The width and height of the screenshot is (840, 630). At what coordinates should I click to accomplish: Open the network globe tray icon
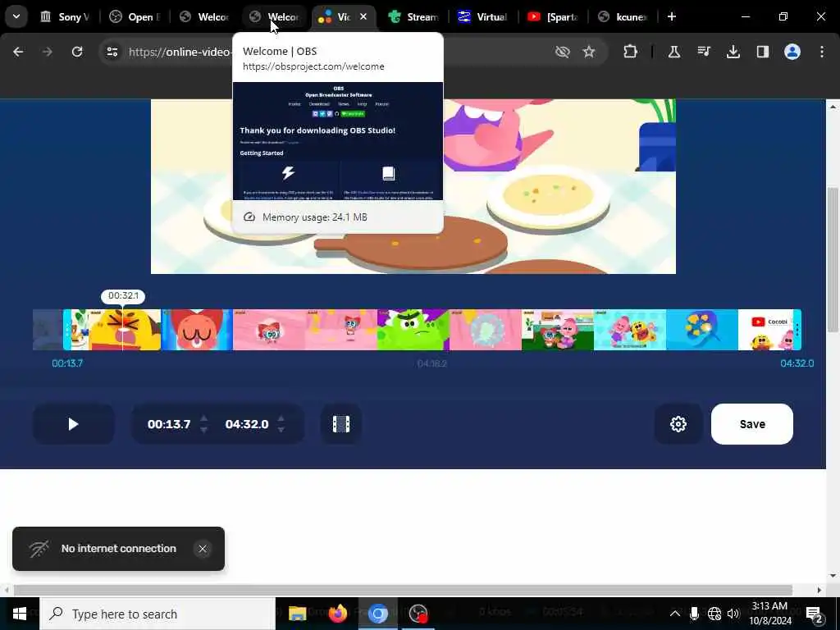click(714, 614)
